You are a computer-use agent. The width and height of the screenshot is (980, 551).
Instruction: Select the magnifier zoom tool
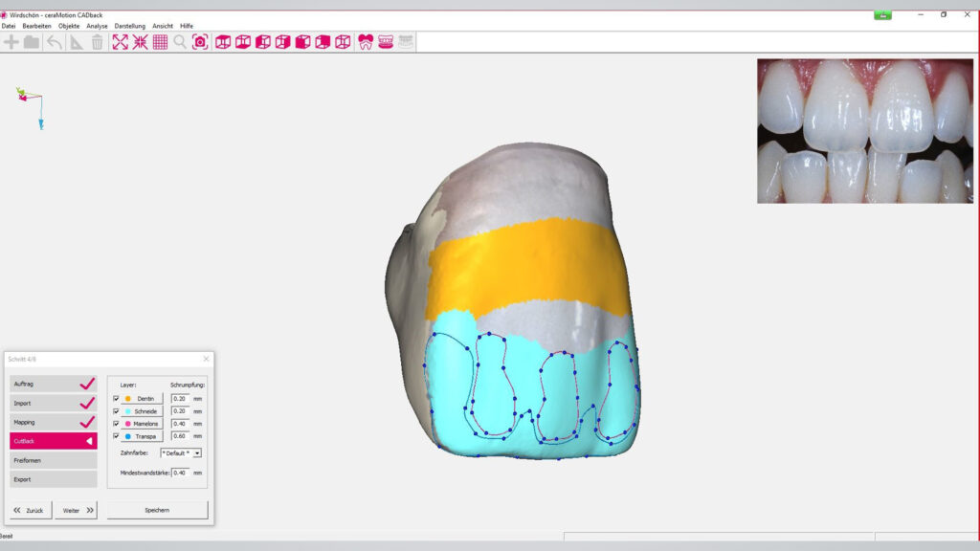(180, 42)
